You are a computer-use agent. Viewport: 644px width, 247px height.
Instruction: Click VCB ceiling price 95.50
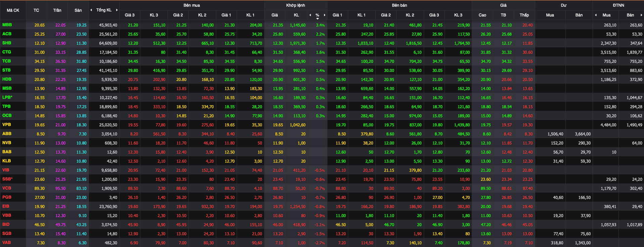[60, 189]
